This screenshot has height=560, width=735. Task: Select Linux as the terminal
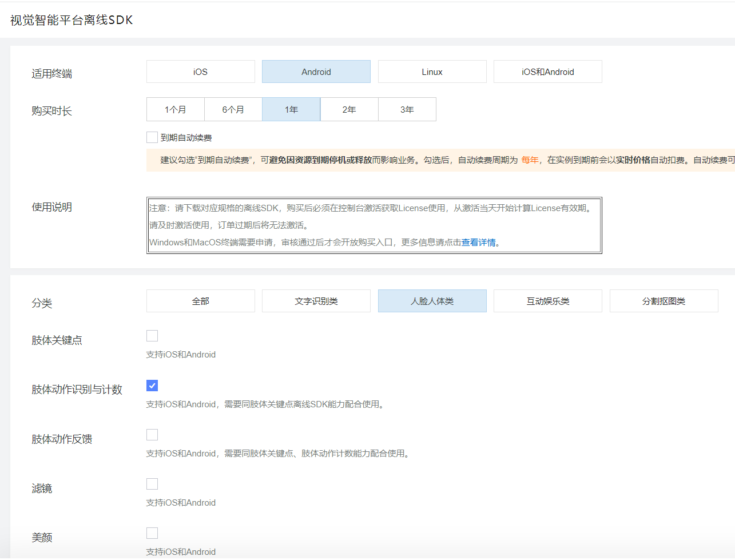(432, 72)
